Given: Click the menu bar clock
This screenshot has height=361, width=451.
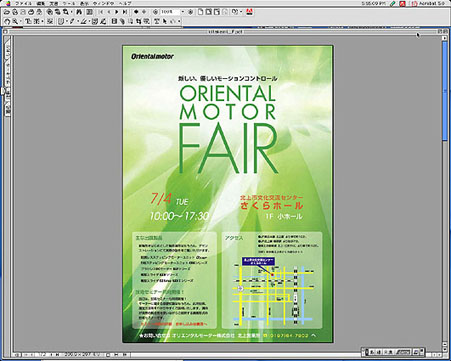Looking at the screenshot, I should tap(375, 3).
